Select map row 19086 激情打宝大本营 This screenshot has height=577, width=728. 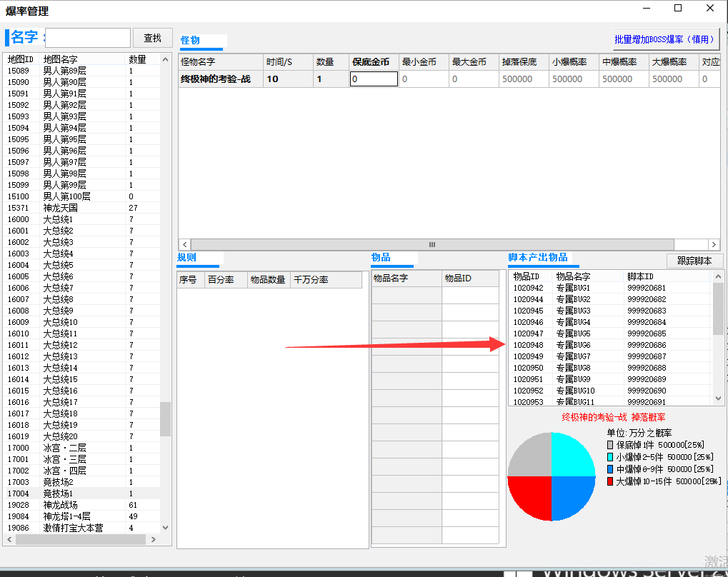tap(81, 528)
